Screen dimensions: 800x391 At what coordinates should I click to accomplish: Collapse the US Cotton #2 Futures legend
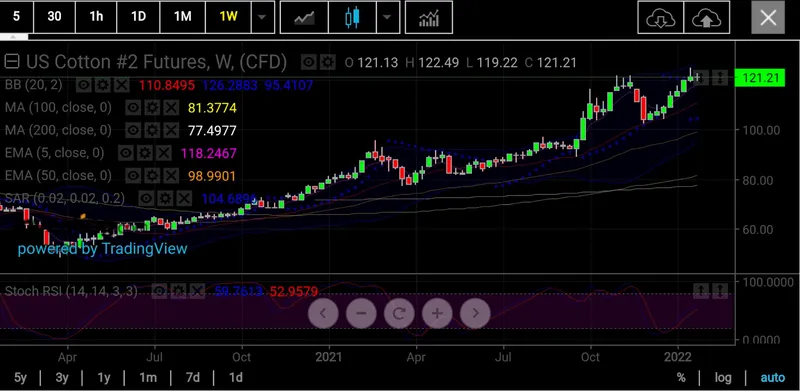click(12, 62)
